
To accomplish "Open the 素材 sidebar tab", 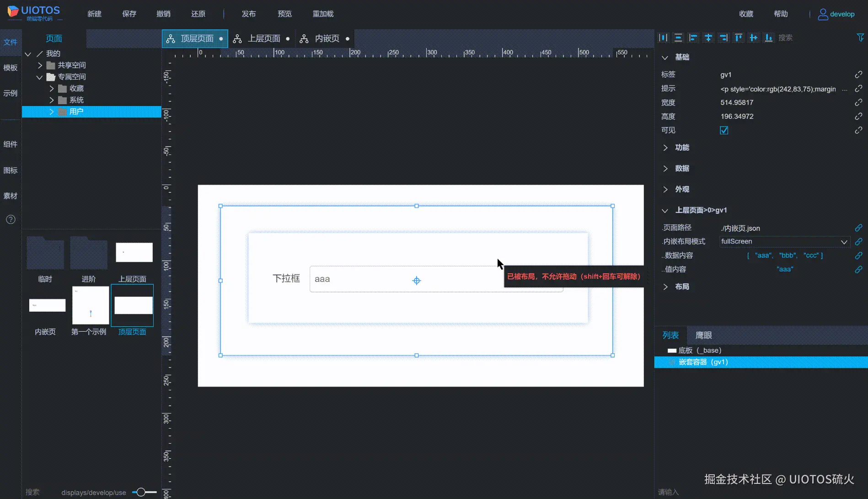I will [11, 196].
